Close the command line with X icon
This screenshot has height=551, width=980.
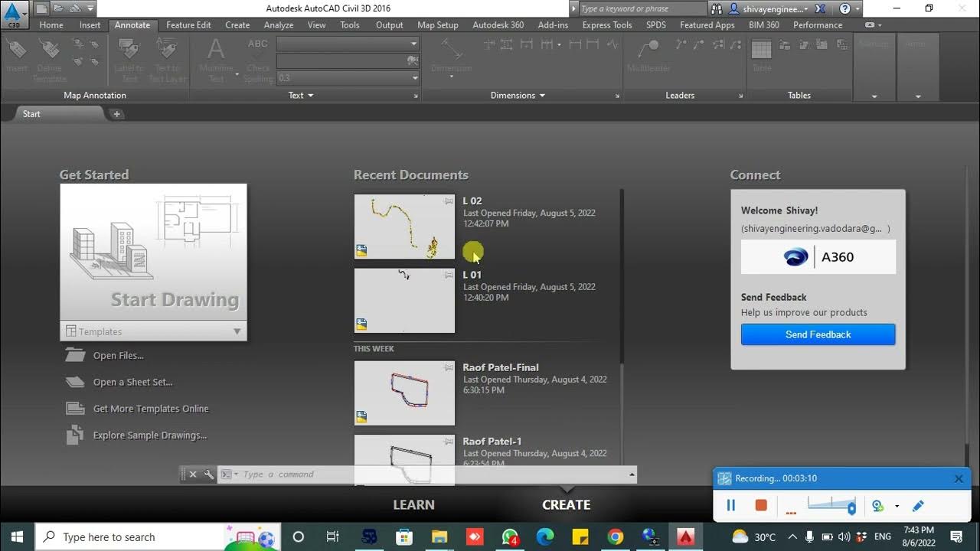(193, 474)
